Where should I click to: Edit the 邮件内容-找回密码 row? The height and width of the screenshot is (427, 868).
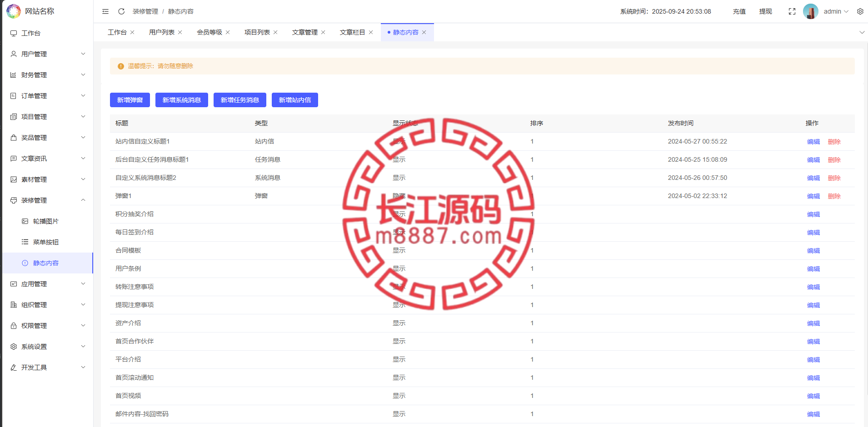[x=813, y=414]
